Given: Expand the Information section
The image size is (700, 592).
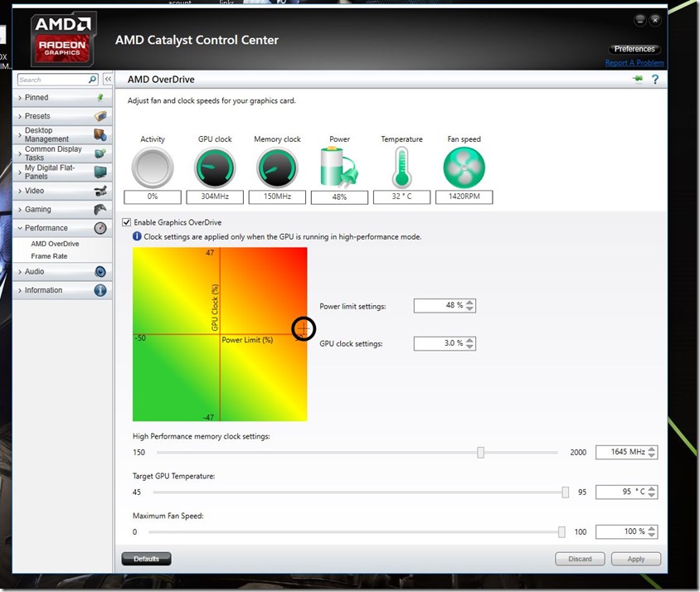Looking at the screenshot, I should 62,290.
